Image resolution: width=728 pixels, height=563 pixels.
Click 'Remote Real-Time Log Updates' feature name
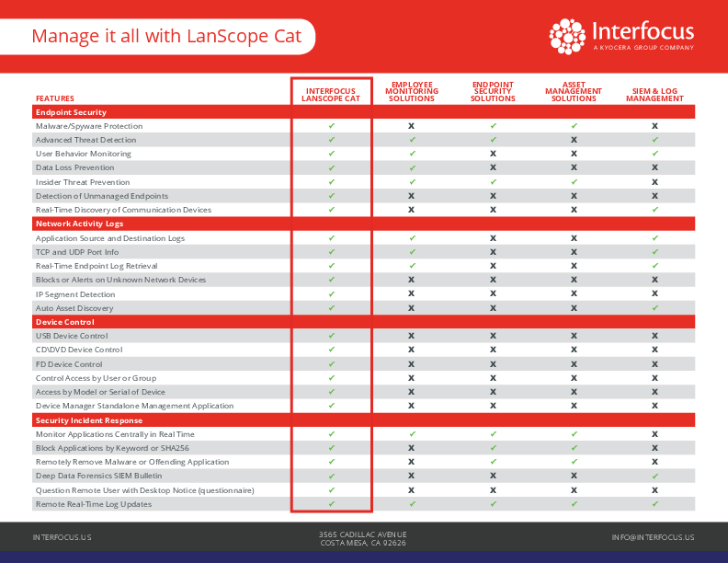click(x=94, y=504)
